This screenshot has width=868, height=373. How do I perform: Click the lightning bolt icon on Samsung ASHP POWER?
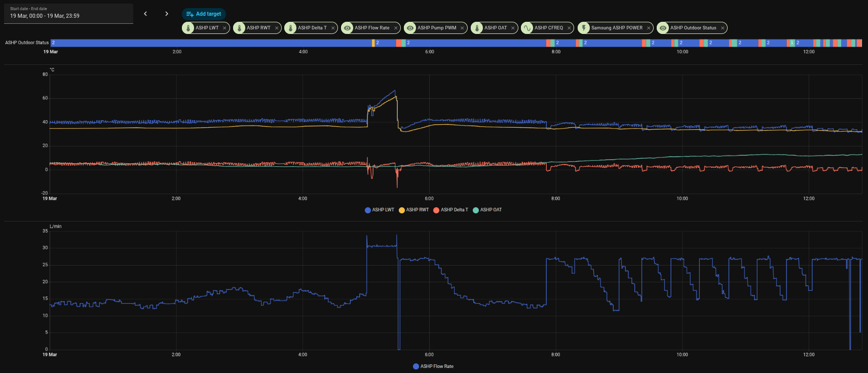584,28
